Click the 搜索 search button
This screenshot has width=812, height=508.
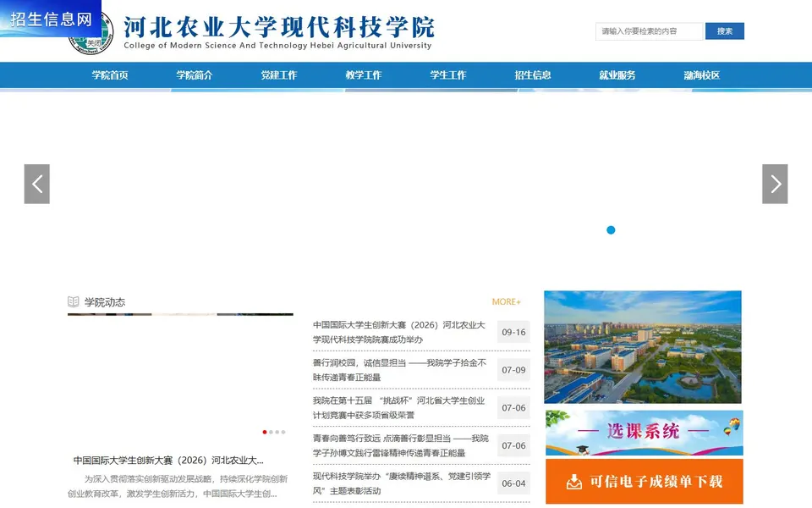coord(725,31)
